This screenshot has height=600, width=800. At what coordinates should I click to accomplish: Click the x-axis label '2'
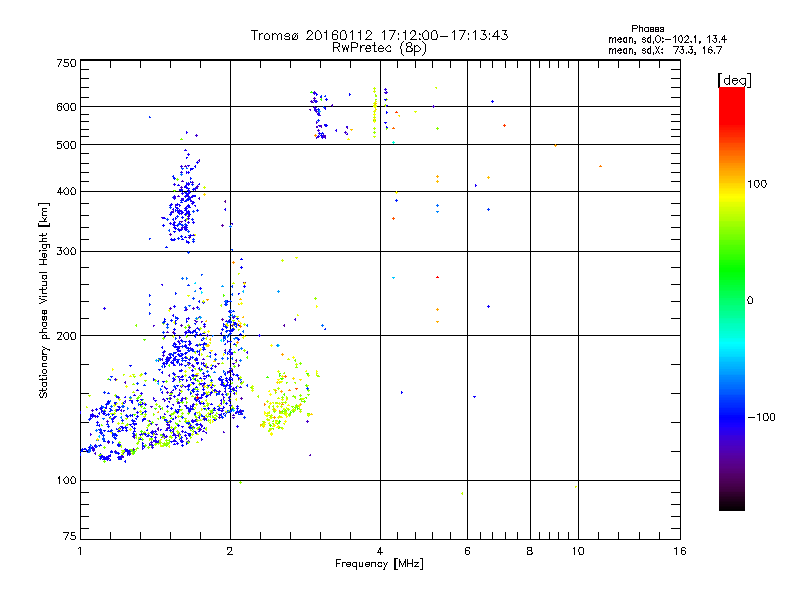click(x=230, y=551)
